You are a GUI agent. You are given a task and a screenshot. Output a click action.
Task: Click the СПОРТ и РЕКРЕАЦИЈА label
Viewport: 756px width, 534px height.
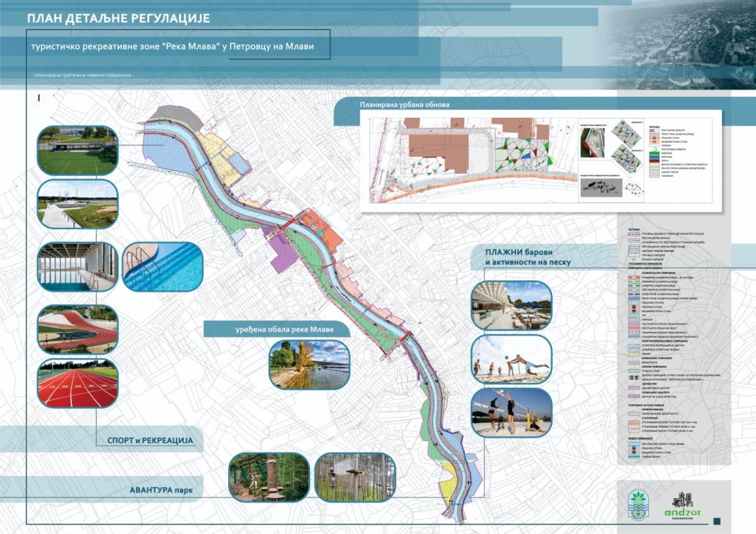pyautogui.click(x=145, y=440)
